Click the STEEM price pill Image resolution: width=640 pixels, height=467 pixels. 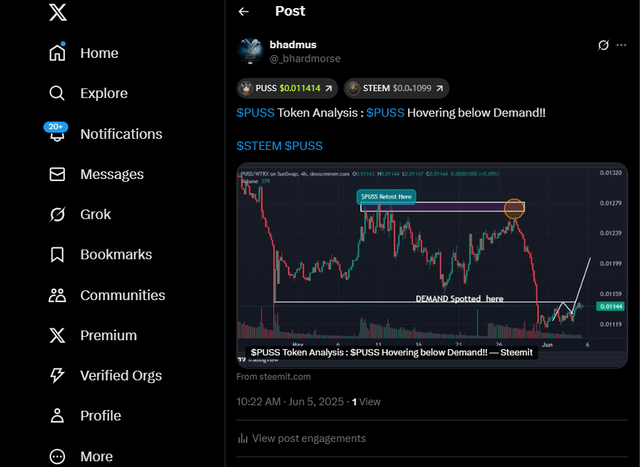point(396,88)
